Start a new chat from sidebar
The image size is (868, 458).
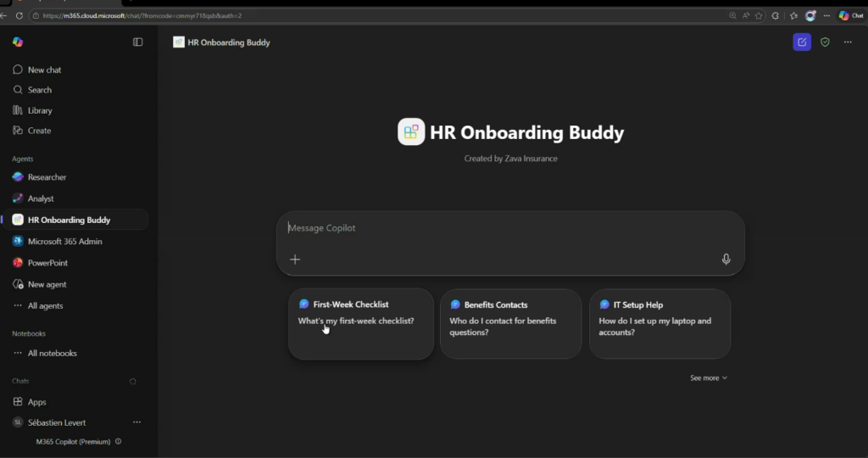[44, 70]
